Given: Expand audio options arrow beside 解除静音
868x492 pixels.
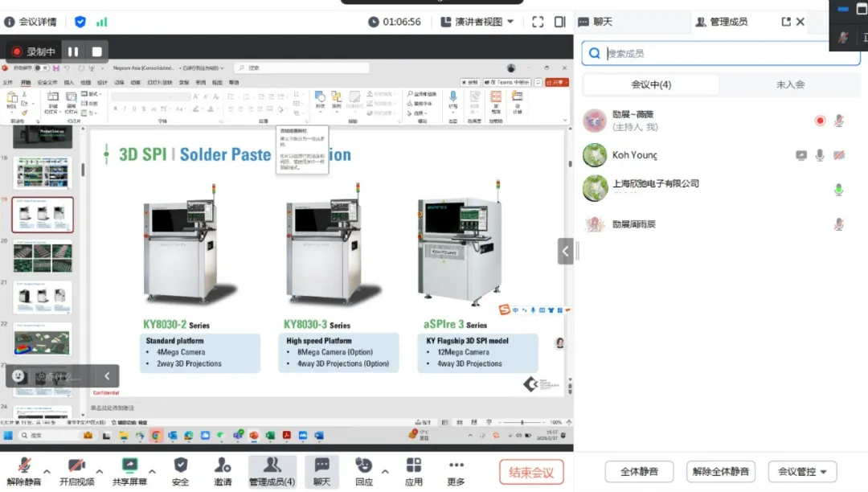Looking at the screenshot, I should pyautogui.click(x=47, y=472).
